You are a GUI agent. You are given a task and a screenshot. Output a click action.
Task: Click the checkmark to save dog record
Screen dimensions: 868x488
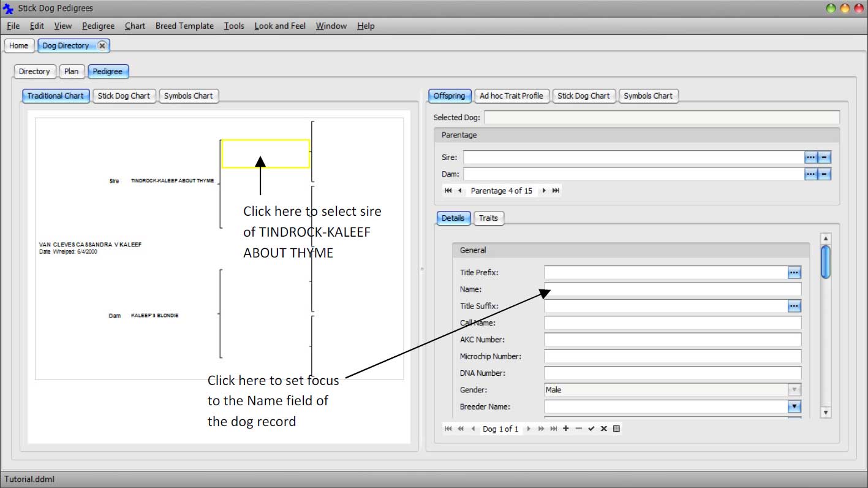point(591,429)
